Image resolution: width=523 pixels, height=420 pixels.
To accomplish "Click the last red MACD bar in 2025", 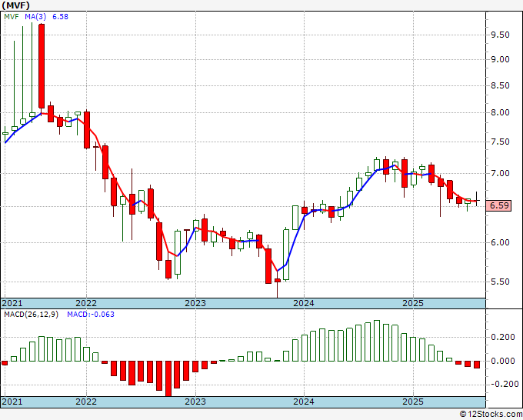I will (x=477, y=365).
